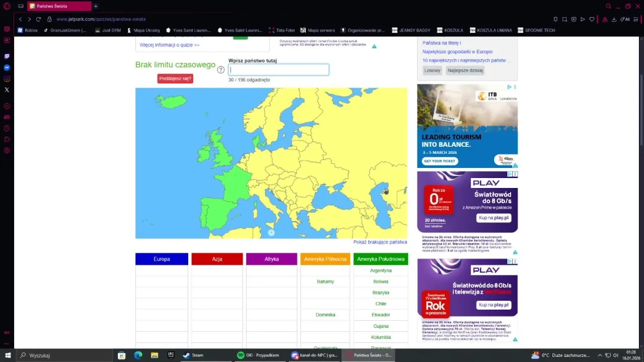644x362 pixels.
Task: Take a snapshot with the capture icon
Action: [x=565, y=19]
